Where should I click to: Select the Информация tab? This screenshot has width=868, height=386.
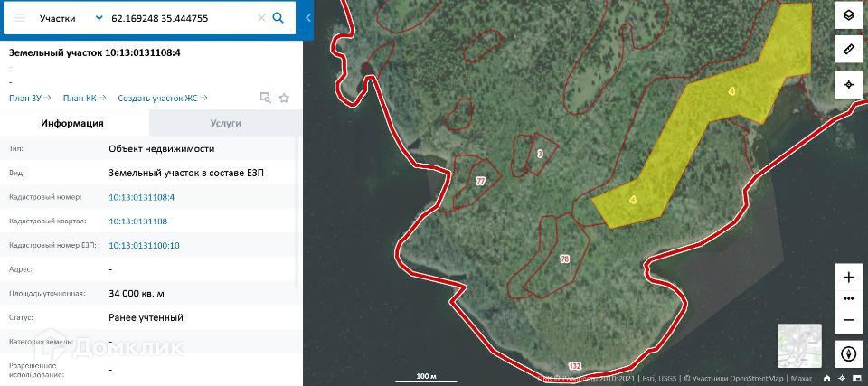coord(72,123)
